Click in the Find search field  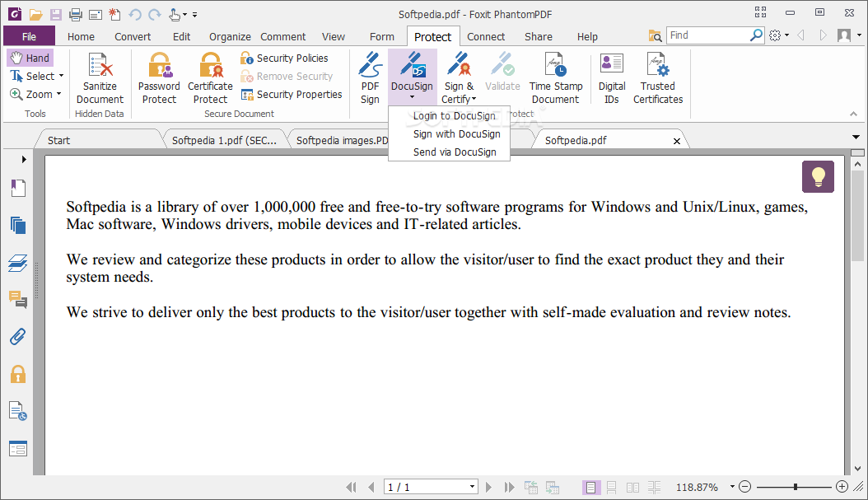tap(707, 35)
